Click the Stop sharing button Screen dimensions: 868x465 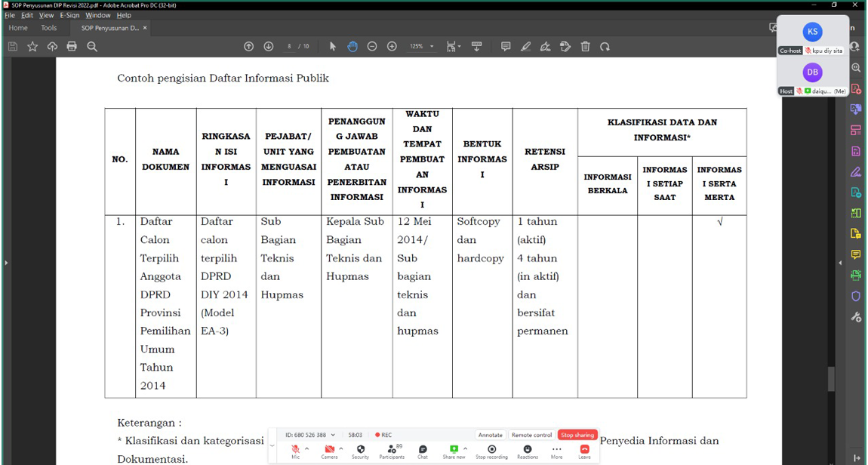(577, 435)
